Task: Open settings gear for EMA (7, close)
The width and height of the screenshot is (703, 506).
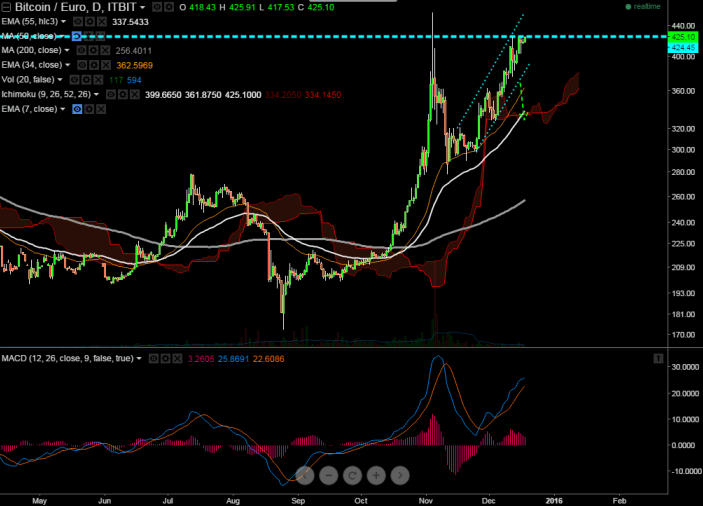Action: 89,109
